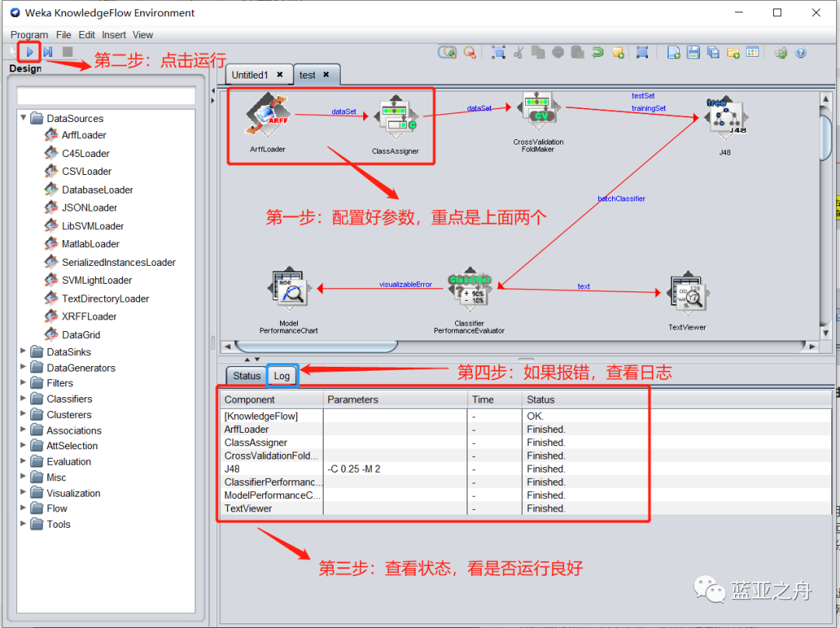Image resolution: width=840 pixels, height=628 pixels.
Task: Click the select all toolbar icon
Action: click(x=499, y=52)
